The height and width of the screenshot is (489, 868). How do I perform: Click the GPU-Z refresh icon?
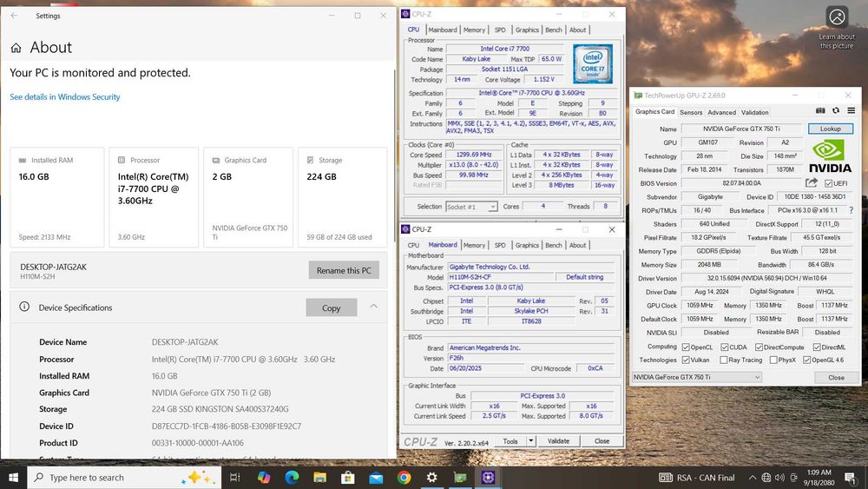[x=836, y=111]
